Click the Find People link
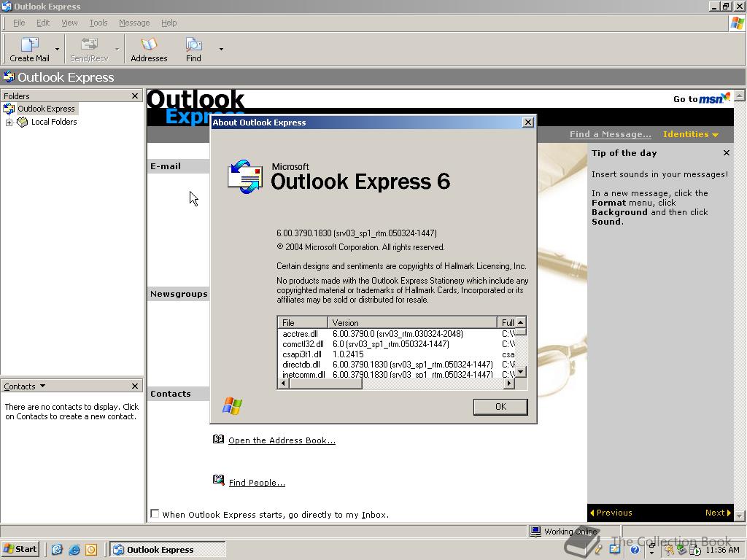 (x=257, y=483)
